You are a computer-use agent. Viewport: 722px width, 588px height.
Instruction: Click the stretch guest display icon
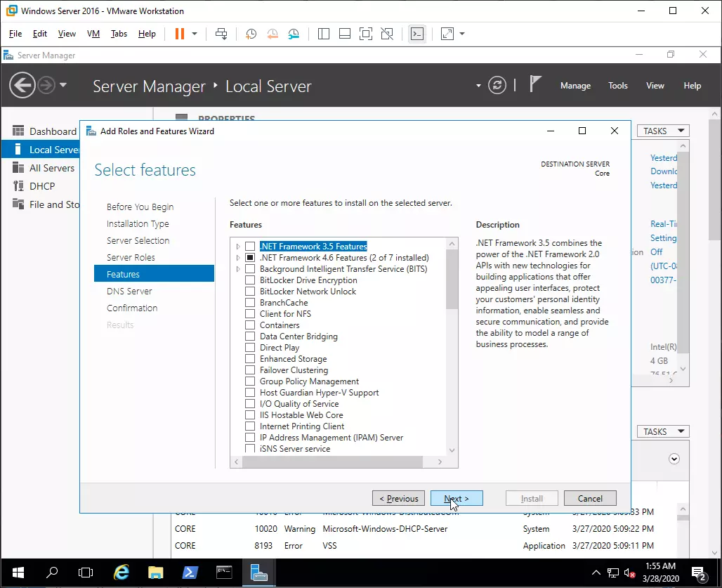[447, 34]
